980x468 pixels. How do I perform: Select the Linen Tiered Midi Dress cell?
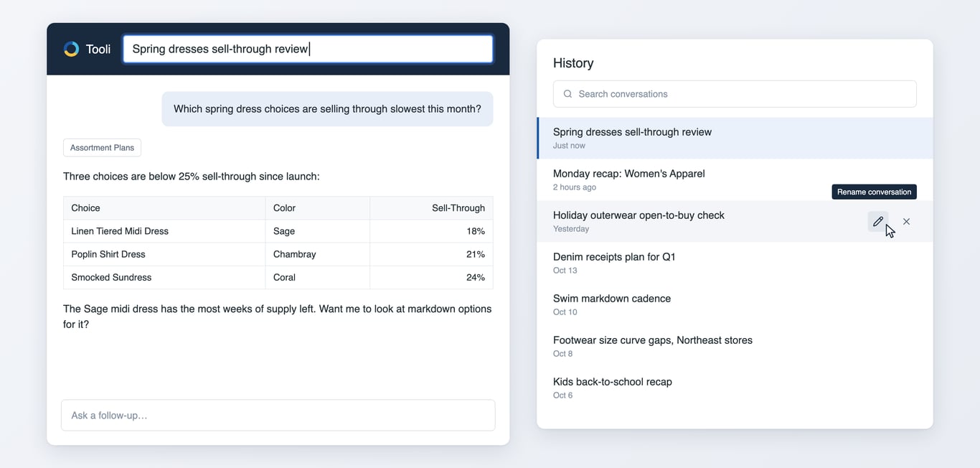point(164,231)
